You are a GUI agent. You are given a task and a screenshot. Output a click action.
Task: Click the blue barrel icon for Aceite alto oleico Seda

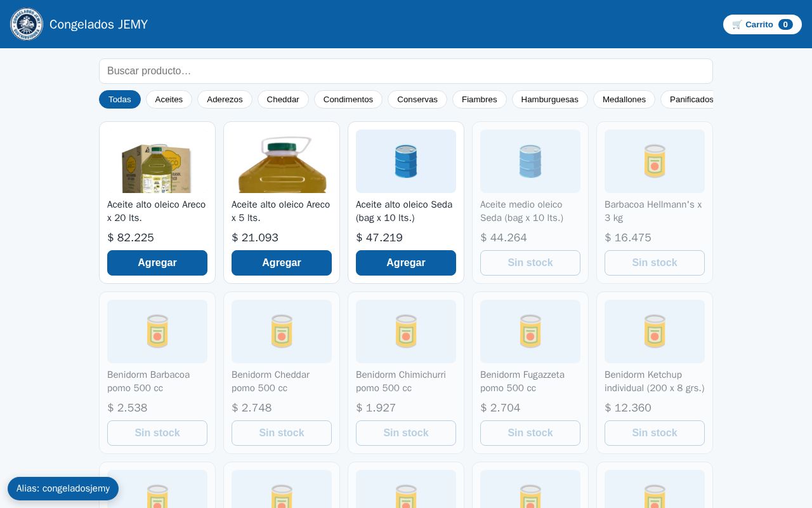[406, 161]
